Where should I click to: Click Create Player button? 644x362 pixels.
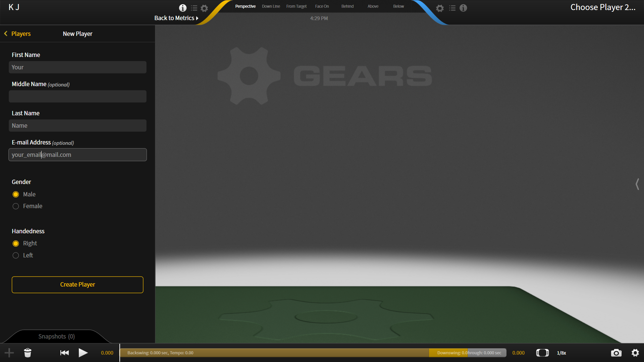coord(77,285)
